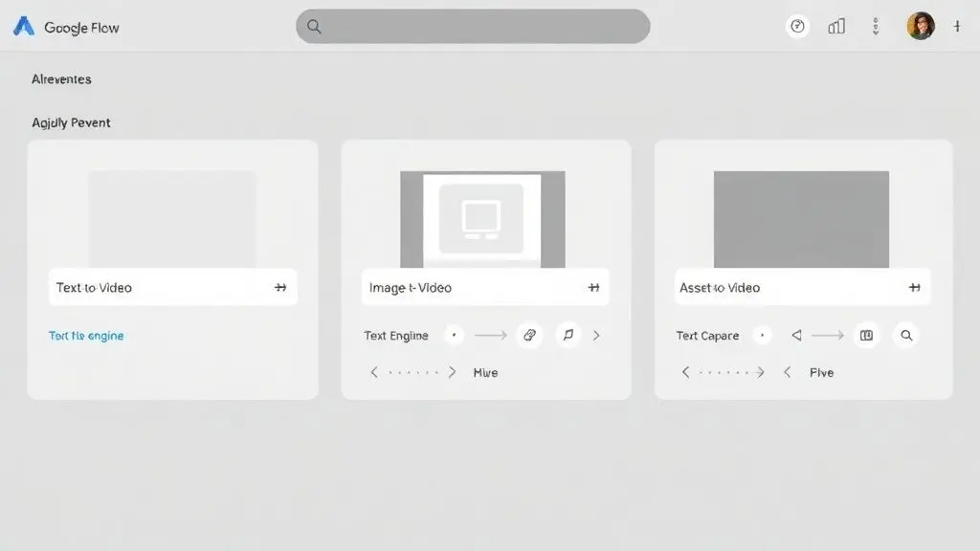Click the magnifier icon in Asset card

click(906, 336)
